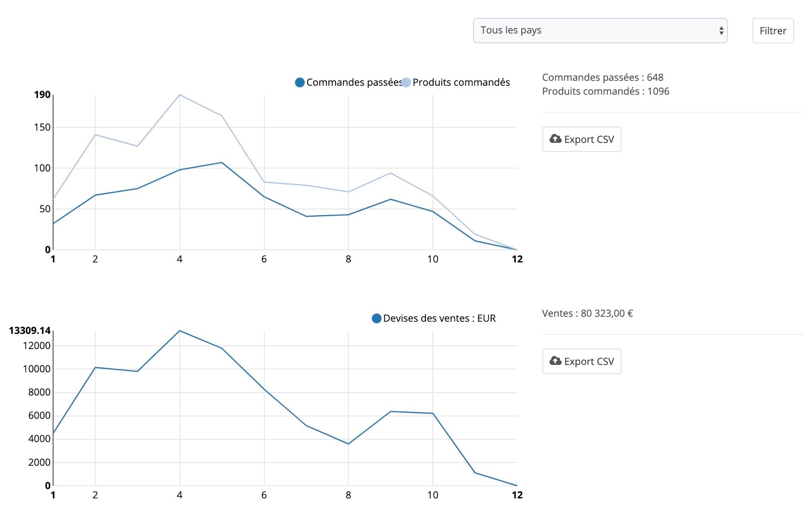The height and width of the screenshot is (516, 812).
Task: Click the sales line peak at month 4
Action: point(180,331)
